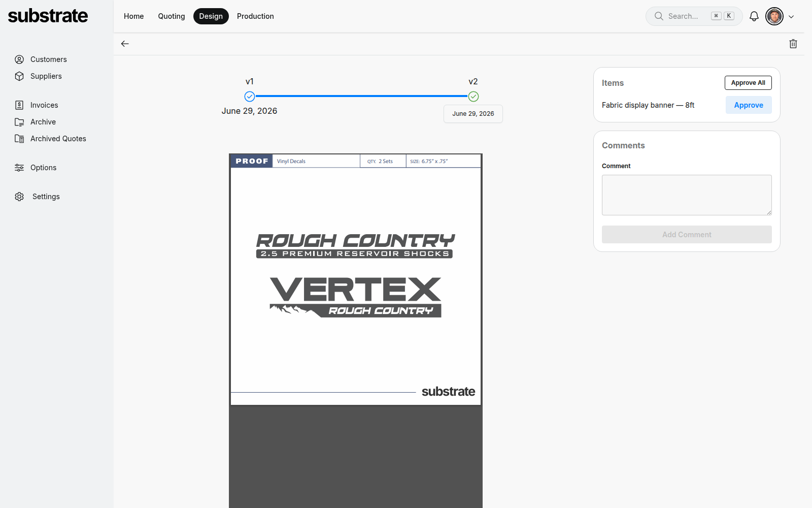Select the Design tab
The image size is (812, 508).
211,16
